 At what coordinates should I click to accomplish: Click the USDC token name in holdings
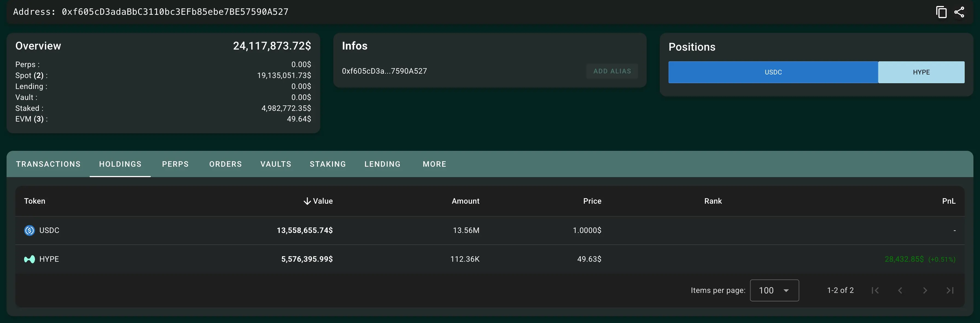tap(49, 230)
